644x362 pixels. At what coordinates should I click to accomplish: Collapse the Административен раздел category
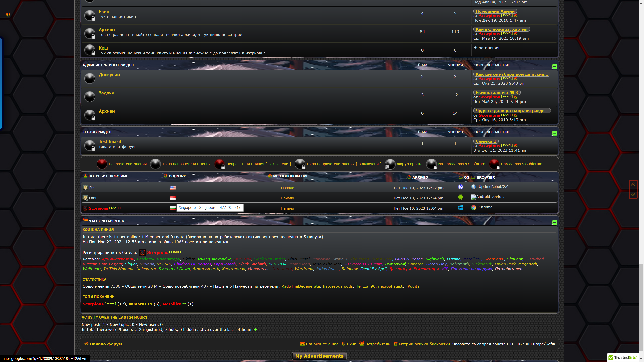[554, 66]
